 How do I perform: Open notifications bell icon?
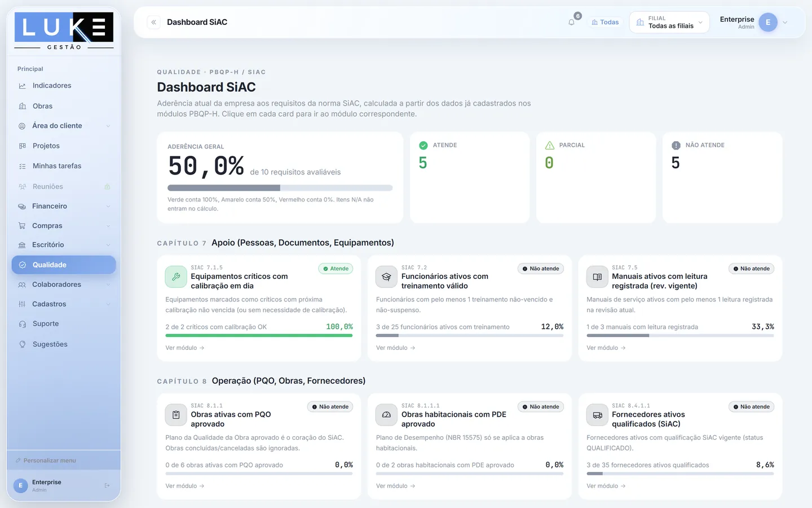[x=571, y=22]
